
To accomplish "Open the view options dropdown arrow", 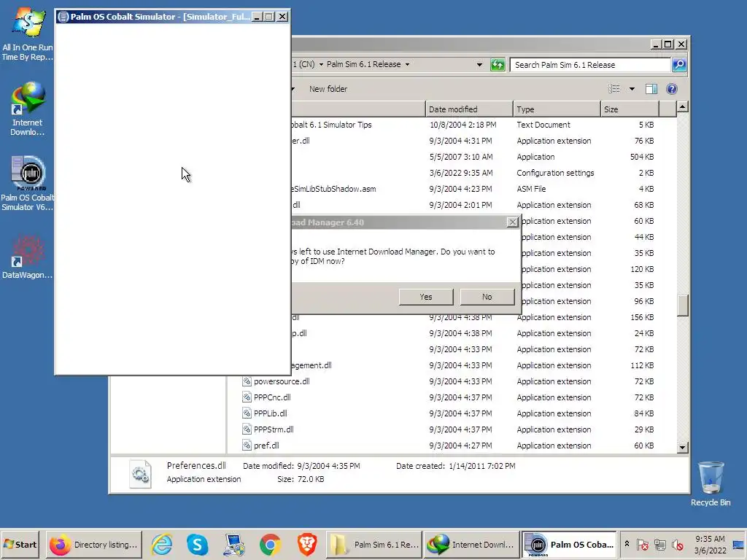I will (x=632, y=88).
